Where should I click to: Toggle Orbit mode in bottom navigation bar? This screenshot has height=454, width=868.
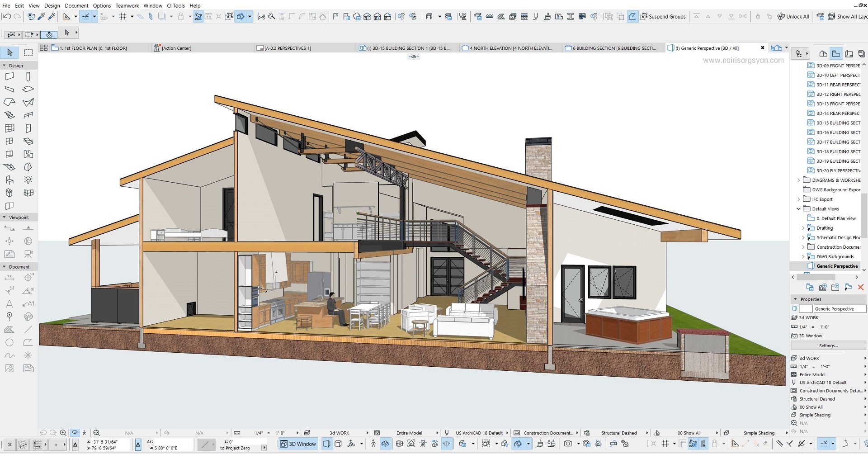click(x=75, y=433)
